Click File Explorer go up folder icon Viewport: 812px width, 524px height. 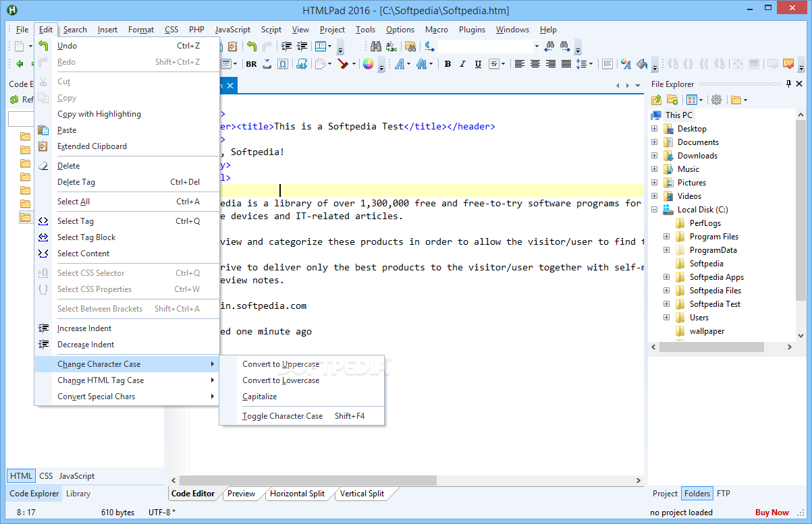(656, 100)
